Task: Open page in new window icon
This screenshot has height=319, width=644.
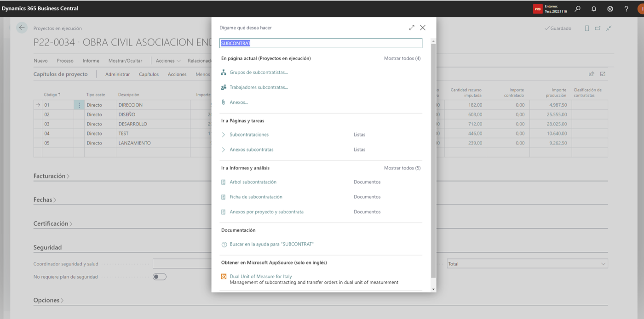Action: [598, 28]
